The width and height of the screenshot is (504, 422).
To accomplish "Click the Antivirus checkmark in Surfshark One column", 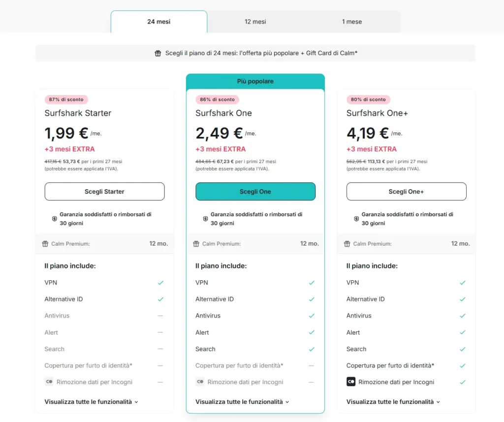I will (x=312, y=316).
